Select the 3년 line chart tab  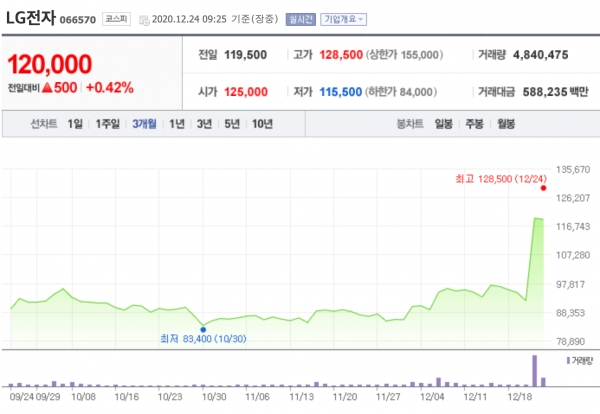click(204, 124)
